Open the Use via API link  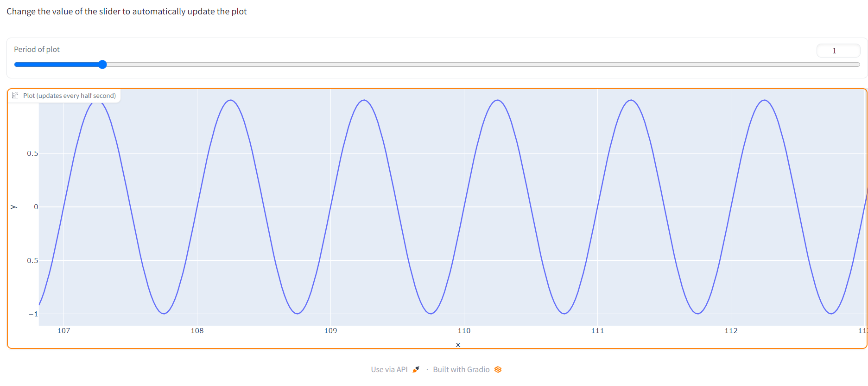(x=395, y=369)
